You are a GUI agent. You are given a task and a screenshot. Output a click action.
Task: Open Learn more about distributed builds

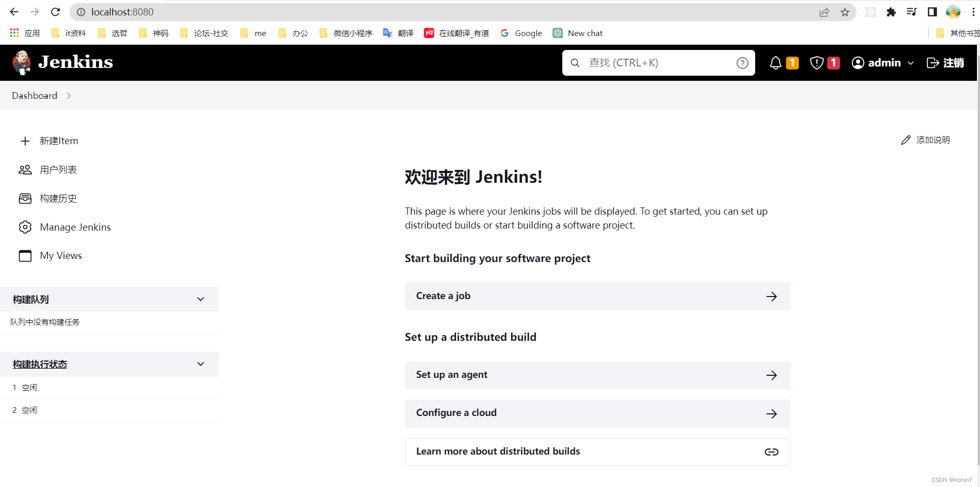[597, 452]
